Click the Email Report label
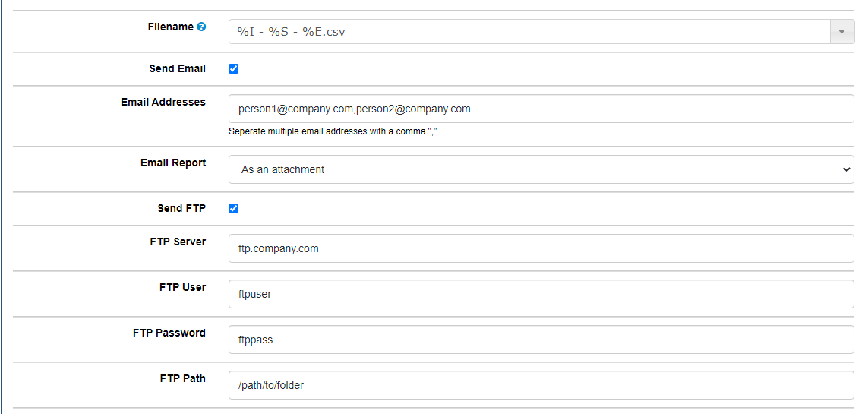The image size is (868, 414). coord(173,163)
